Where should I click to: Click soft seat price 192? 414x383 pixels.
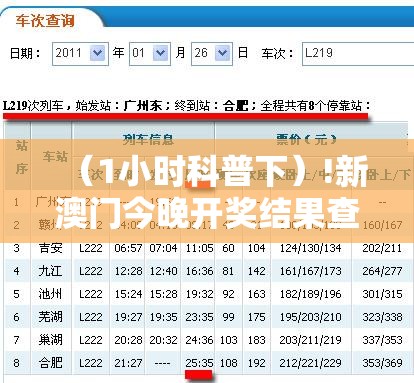click(256, 363)
